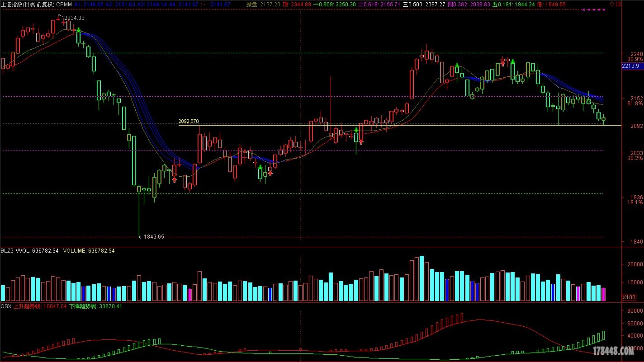The image size is (644, 362).
Task: Click the 下降趋势线 green legend label
Action: (x=83, y=306)
